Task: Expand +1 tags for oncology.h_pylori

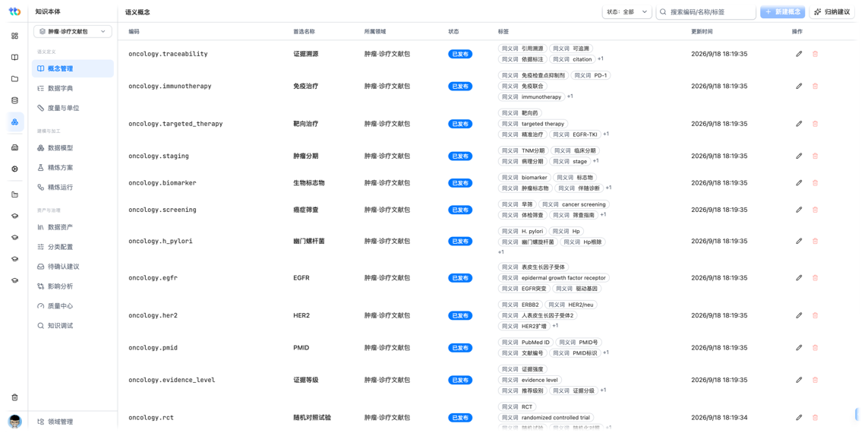Action: coord(501,252)
